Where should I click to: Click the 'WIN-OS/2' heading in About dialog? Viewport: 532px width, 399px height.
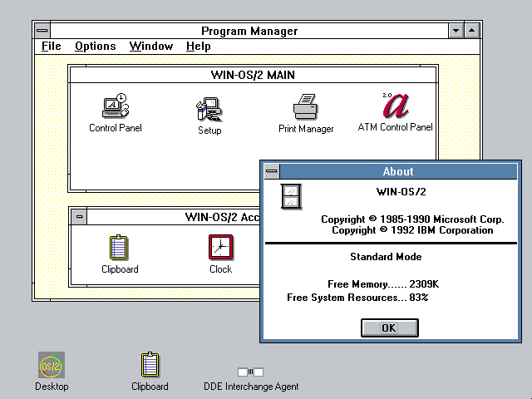pyautogui.click(x=401, y=192)
